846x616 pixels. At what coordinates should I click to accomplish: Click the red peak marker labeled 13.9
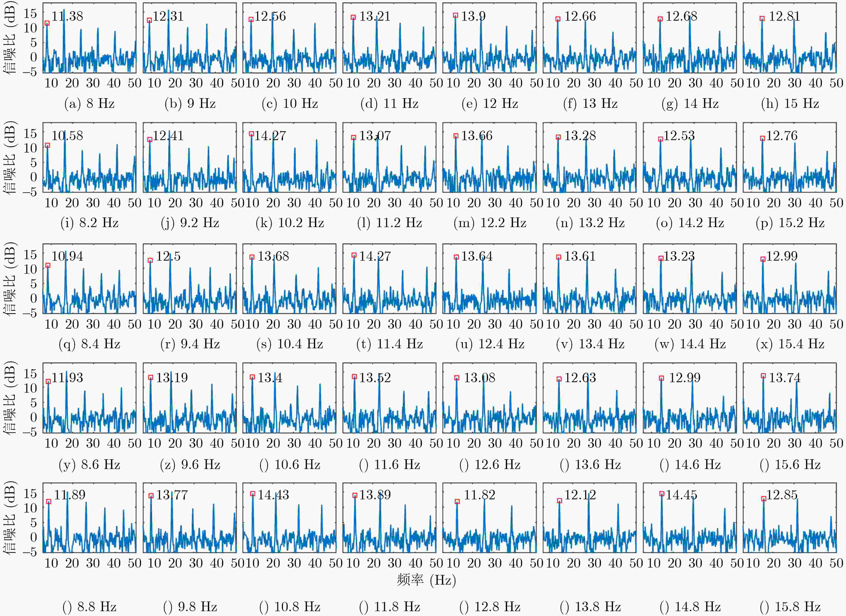point(455,15)
